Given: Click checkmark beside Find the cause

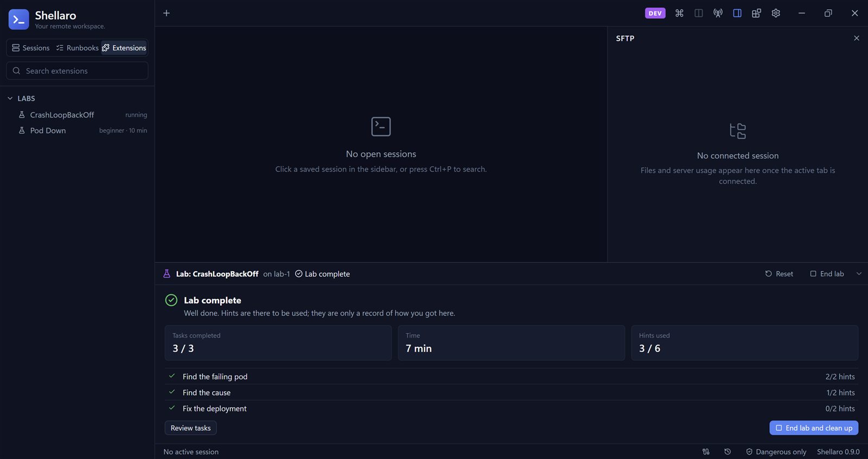Looking at the screenshot, I should pos(172,392).
